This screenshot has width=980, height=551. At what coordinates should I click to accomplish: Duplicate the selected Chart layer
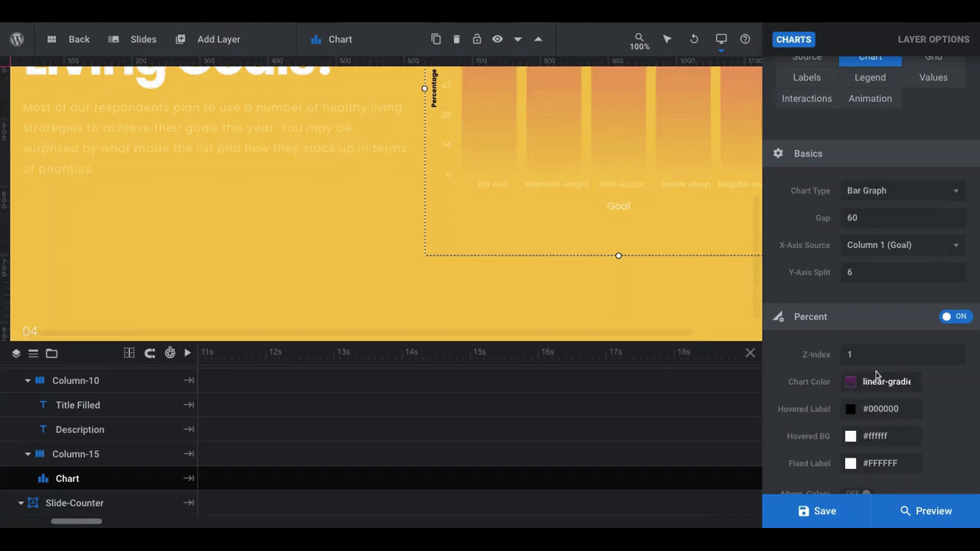pyautogui.click(x=436, y=39)
